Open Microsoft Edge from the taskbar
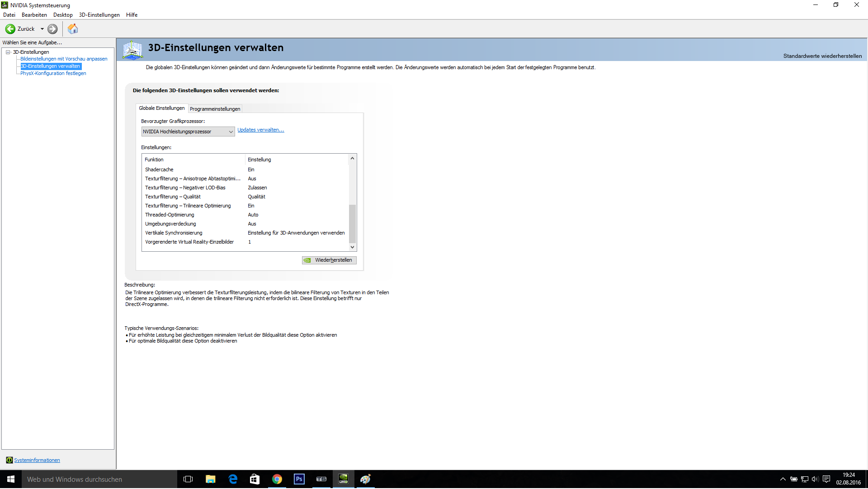The image size is (868, 489). click(233, 480)
